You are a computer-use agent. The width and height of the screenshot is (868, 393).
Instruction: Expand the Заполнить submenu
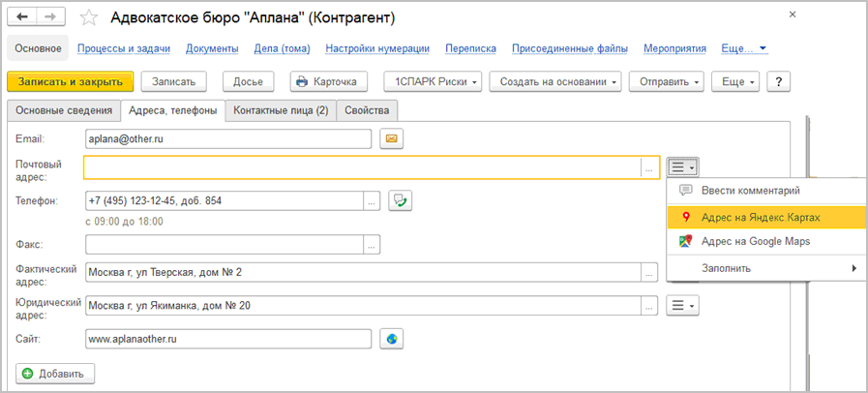764,267
